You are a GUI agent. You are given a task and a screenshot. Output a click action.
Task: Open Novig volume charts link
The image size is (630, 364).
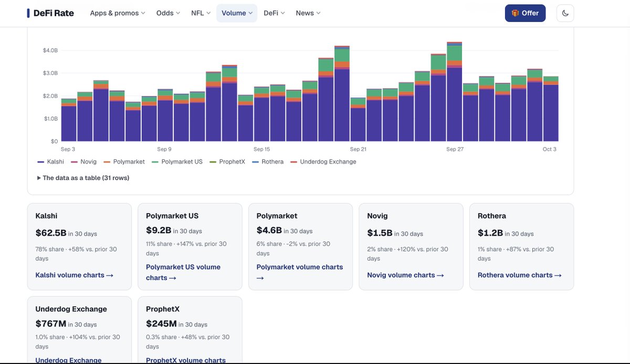coord(405,275)
